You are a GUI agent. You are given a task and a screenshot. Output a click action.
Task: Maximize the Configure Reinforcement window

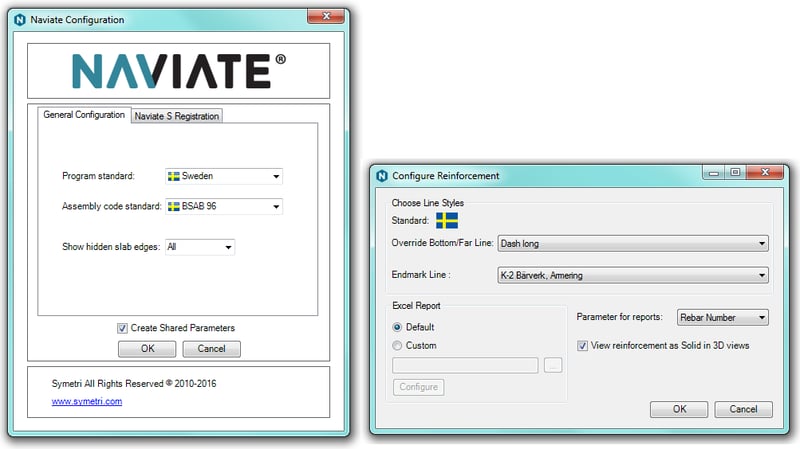pyautogui.click(x=735, y=172)
